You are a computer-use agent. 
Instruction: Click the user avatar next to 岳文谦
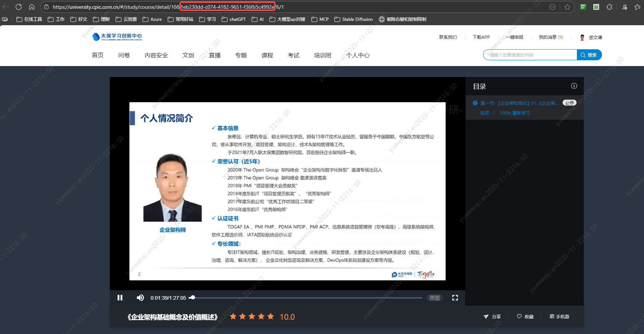click(582, 37)
